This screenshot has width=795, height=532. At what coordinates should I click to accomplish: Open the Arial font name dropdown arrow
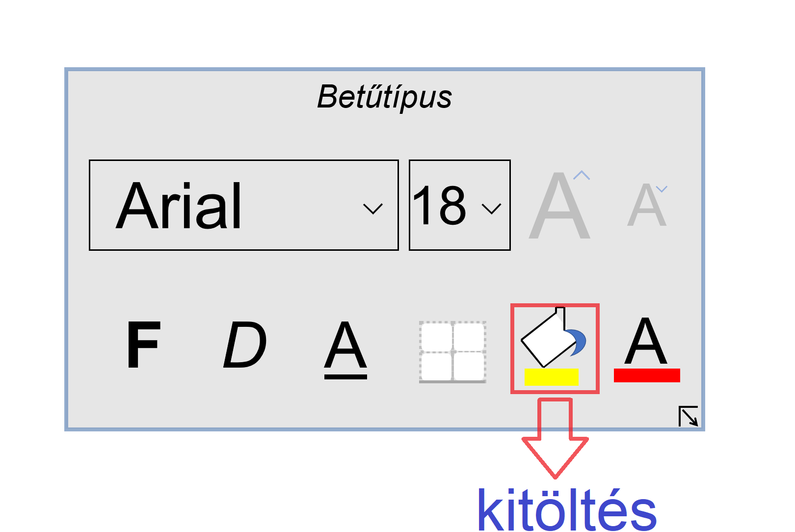[372, 209]
